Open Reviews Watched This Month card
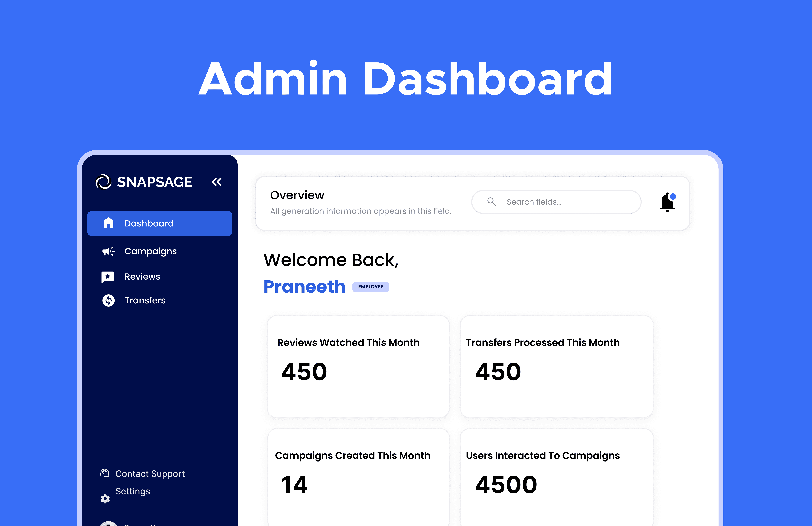The height and width of the screenshot is (526, 812). tap(358, 366)
